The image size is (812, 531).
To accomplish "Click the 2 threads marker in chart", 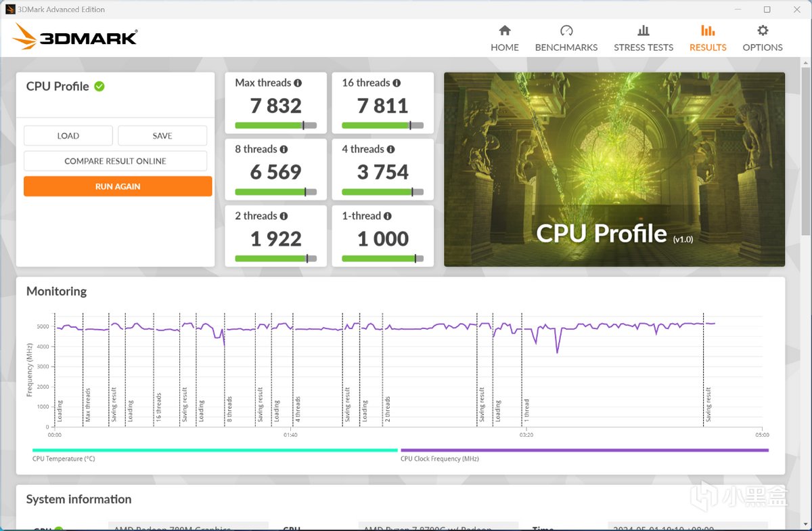I will 388,409.
